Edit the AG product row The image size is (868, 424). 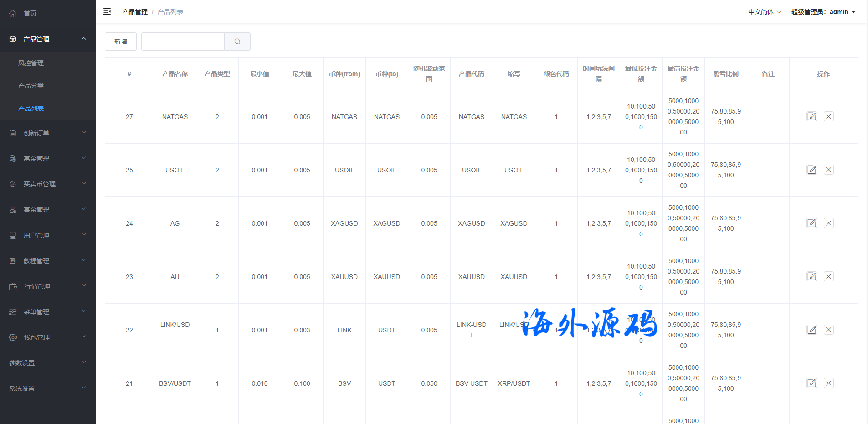(x=812, y=223)
